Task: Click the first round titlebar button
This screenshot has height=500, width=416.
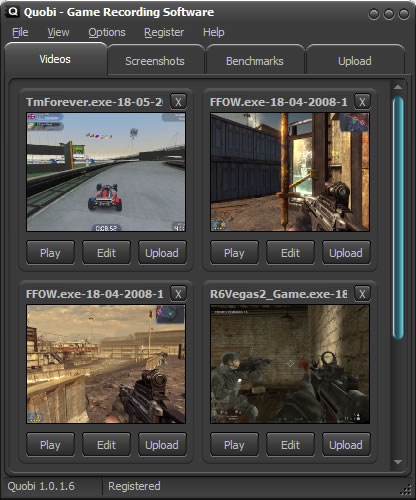Action: point(374,14)
